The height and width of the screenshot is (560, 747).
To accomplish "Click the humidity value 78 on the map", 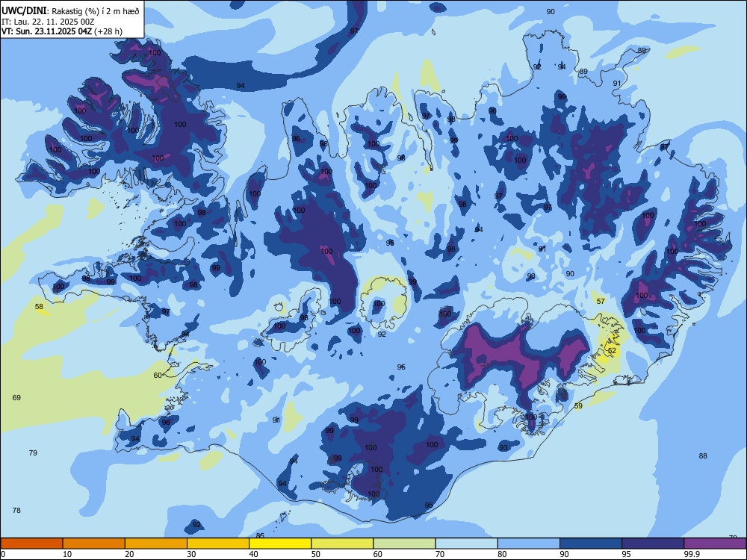I will (16, 511).
